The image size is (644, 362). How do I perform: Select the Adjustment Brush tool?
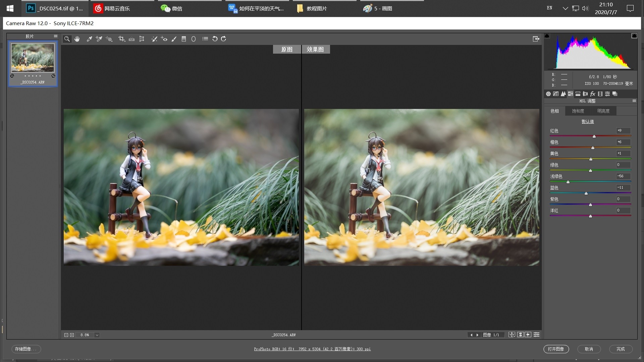tap(174, 39)
